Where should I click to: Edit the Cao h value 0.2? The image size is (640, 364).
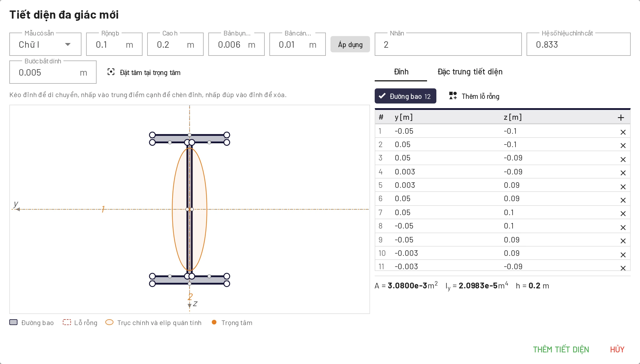coord(175,44)
